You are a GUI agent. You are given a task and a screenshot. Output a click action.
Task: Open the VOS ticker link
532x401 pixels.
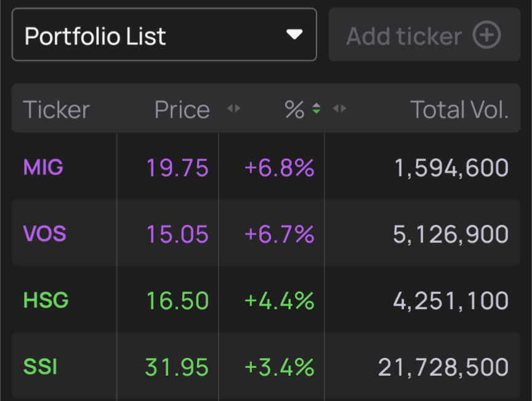click(x=44, y=233)
